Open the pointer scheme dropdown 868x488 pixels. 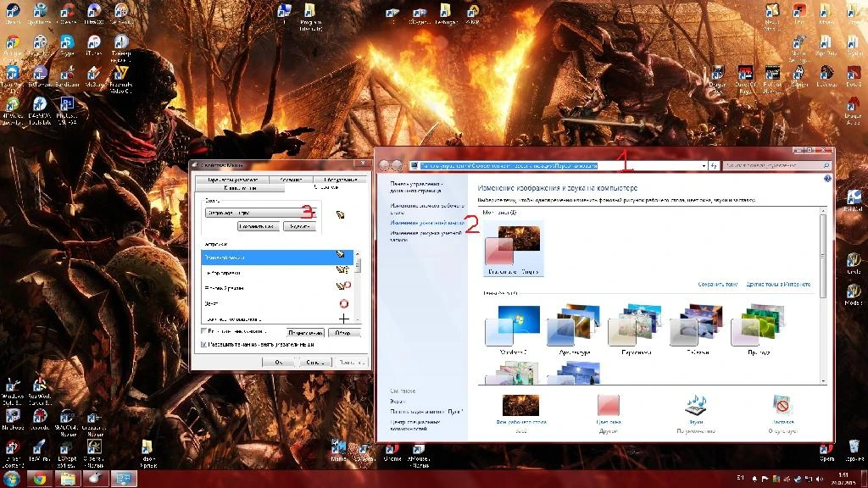pyautogui.click(x=312, y=213)
